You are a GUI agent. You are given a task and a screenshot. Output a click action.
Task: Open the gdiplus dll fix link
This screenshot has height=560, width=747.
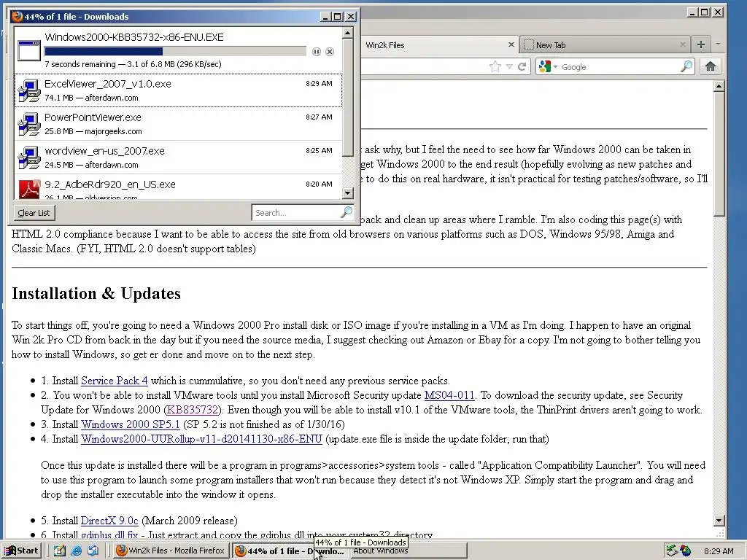point(109,535)
